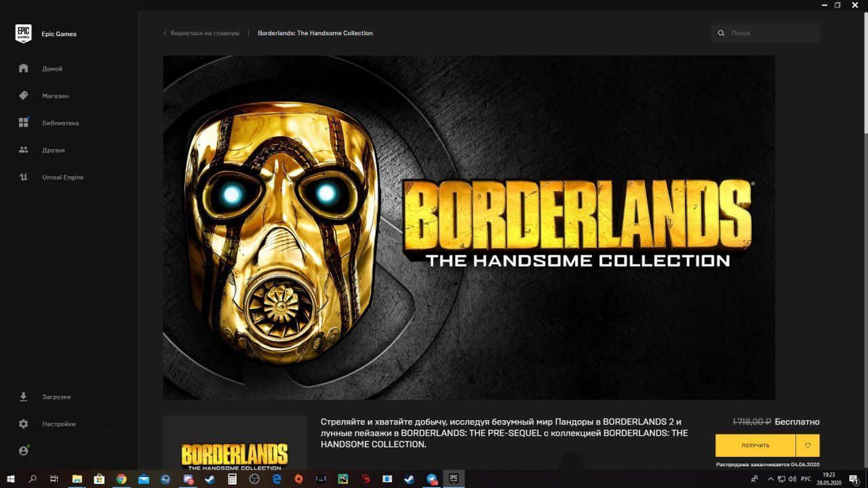Click the Бесплатно price label

tap(797, 422)
